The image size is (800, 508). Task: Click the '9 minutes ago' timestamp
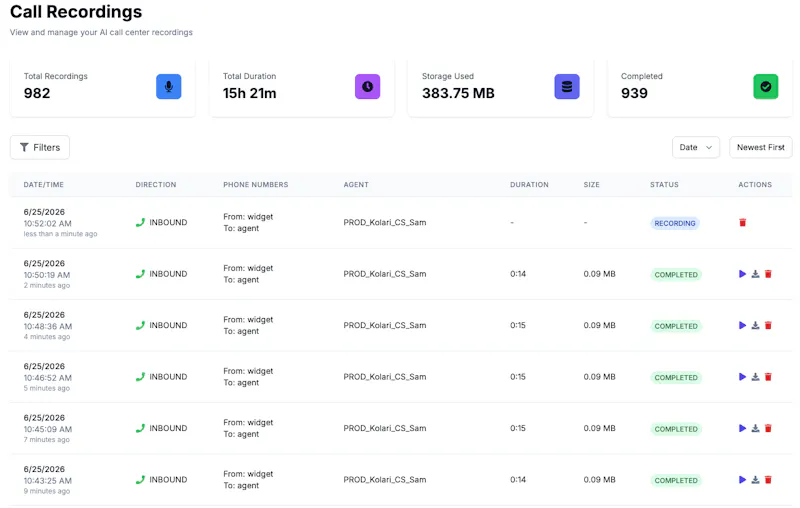46,491
